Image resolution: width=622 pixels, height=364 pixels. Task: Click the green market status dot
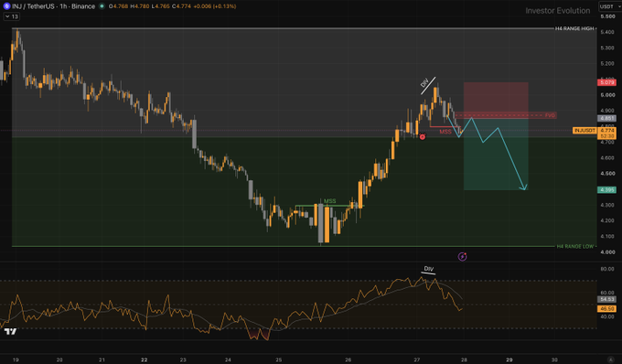click(102, 6)
